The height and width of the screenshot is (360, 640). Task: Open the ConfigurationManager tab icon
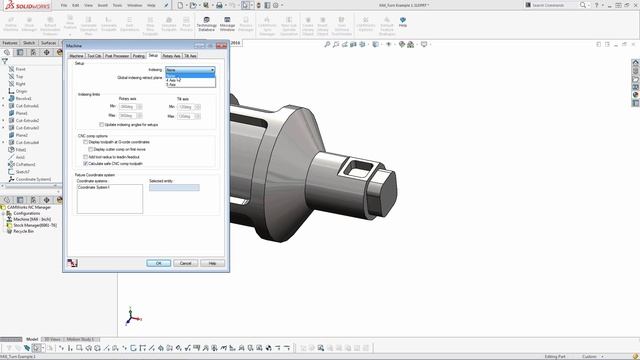33,52
